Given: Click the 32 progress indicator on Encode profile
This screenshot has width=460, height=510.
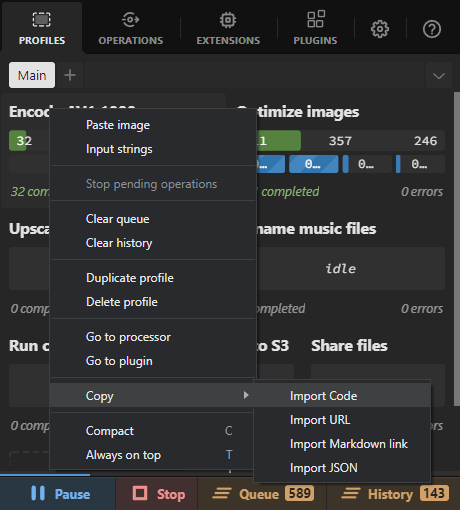Looking at the screenshot, I should pos(18,141).
